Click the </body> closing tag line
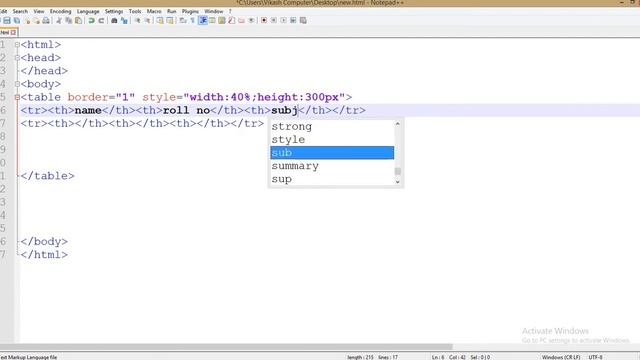The height and width of the screenshot is (360, 640). point(44,242)
